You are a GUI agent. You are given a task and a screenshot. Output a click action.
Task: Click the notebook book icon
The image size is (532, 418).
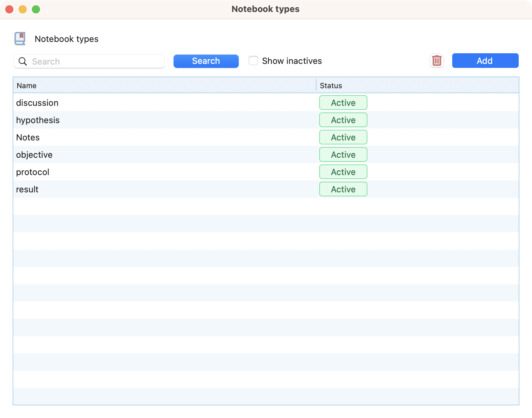tap(20, 39)
